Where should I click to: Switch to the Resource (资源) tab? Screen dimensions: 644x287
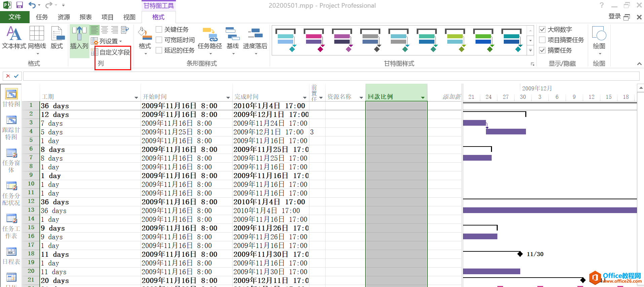[64, 17]
